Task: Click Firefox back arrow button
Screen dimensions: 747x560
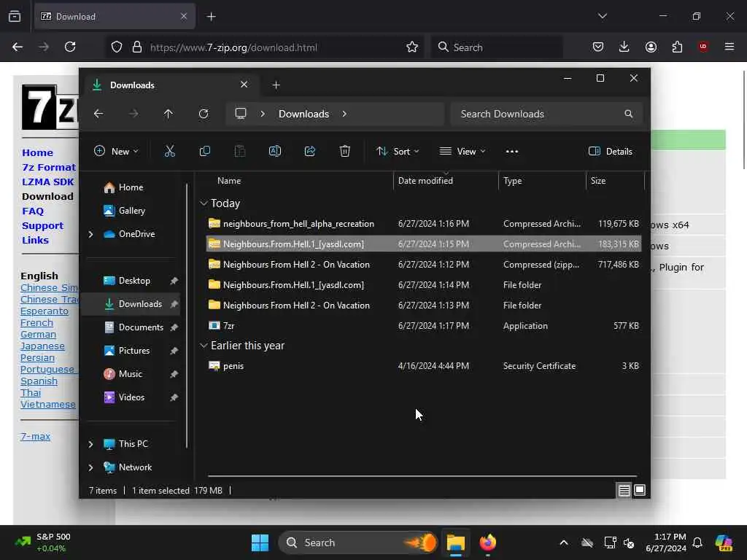Action: coord(18,47)
